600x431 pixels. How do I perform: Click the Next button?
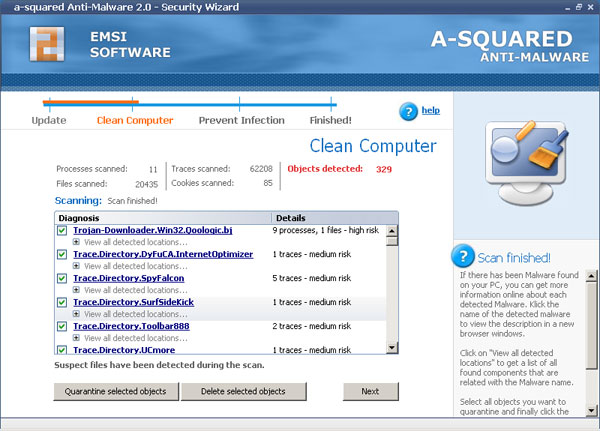(370, 391)
